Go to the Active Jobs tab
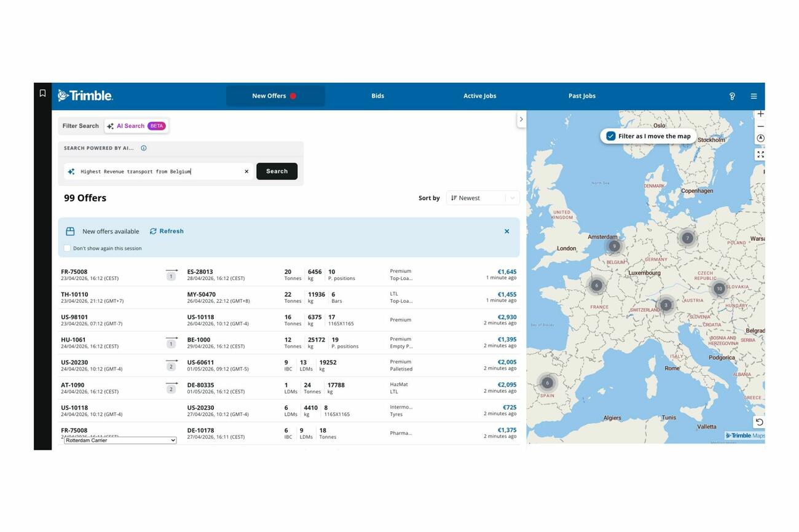This screenshot has height=532, width=799. (x=479, y=96)
